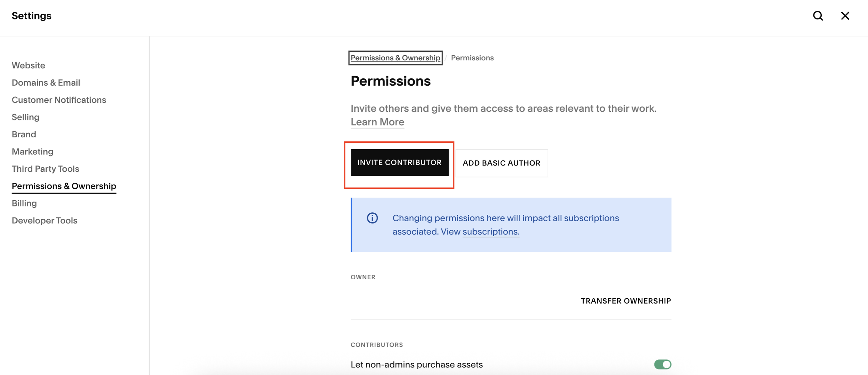Navigate back via Permissions & Ownership breadcrumb
This screenshot has width=868, height=375.
tap(395, 58)
